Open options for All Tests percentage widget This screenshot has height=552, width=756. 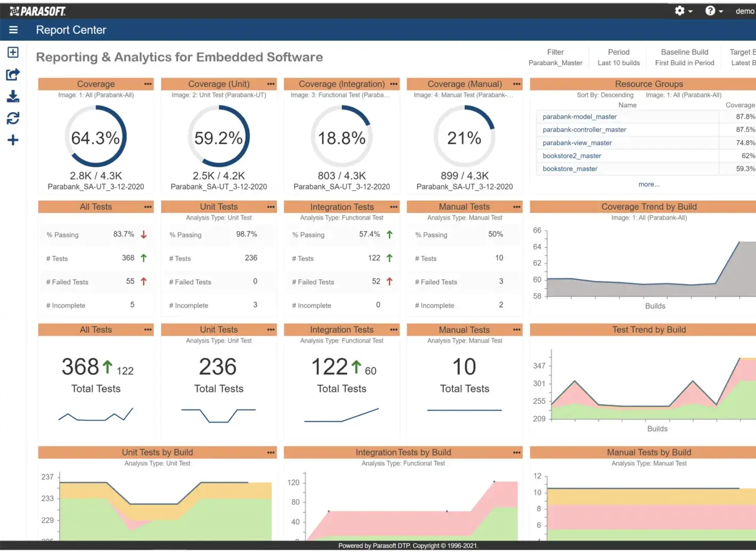(x=148, y=207)
